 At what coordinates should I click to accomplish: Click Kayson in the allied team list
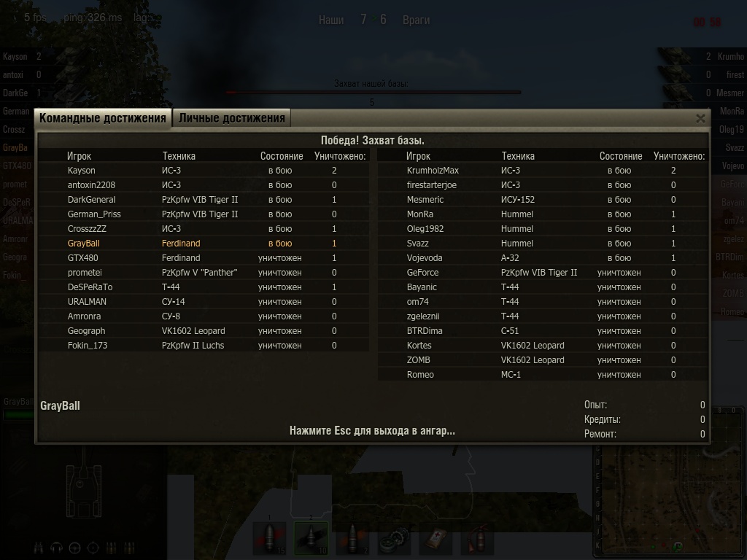tap(82, 171)
